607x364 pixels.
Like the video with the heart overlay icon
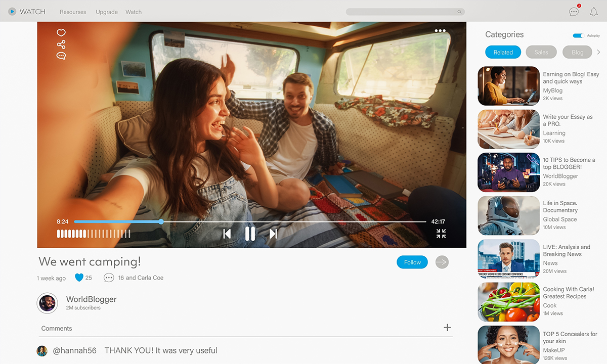61,33
